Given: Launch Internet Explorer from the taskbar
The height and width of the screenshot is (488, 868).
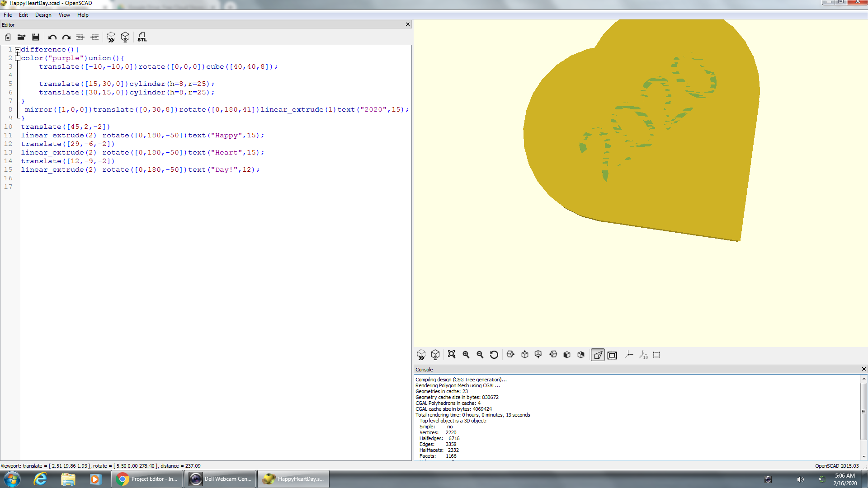Looking at the screenshot, I should (40, 479).
